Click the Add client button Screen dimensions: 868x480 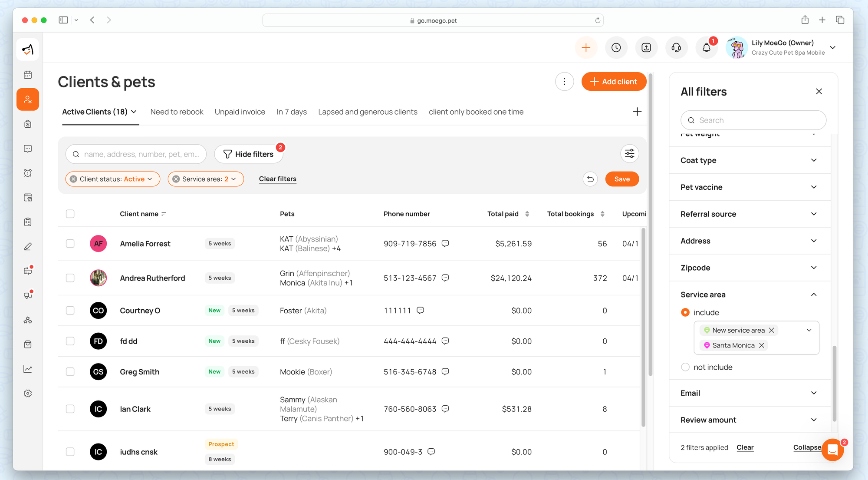point(613,82)
